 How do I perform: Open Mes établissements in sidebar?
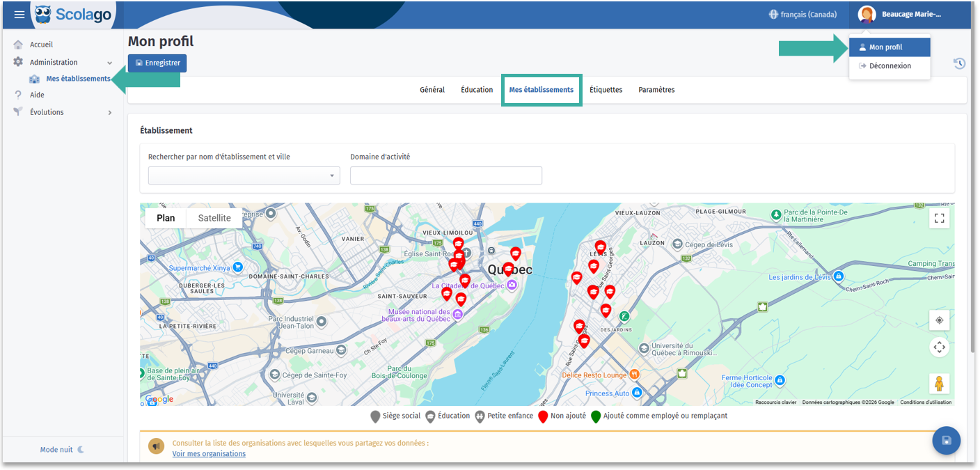pyautogui.click(x=78, y=79)
